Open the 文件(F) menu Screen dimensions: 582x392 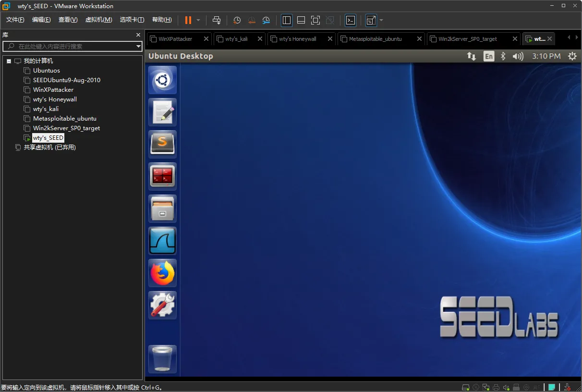coord(15,20)
